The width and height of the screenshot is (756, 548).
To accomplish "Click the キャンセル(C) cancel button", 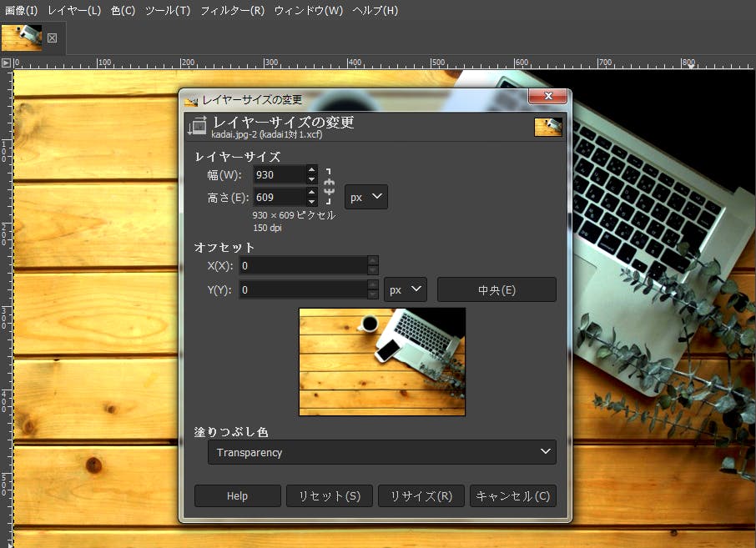I will click(x=513, y=496).
